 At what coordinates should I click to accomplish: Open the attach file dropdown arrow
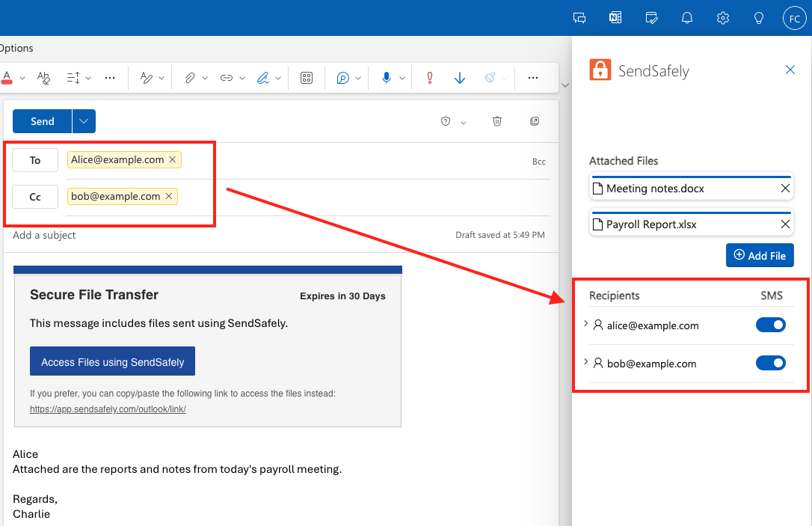point(205,79)
